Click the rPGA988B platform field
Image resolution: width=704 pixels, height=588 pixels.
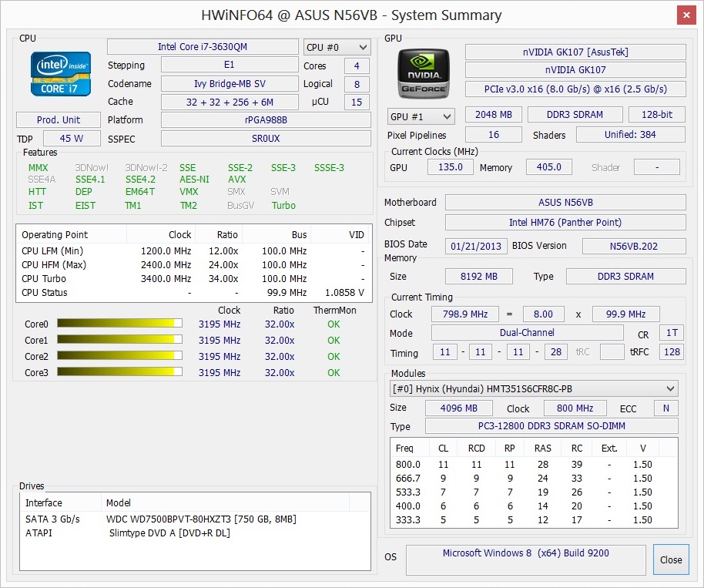(266, 120)
